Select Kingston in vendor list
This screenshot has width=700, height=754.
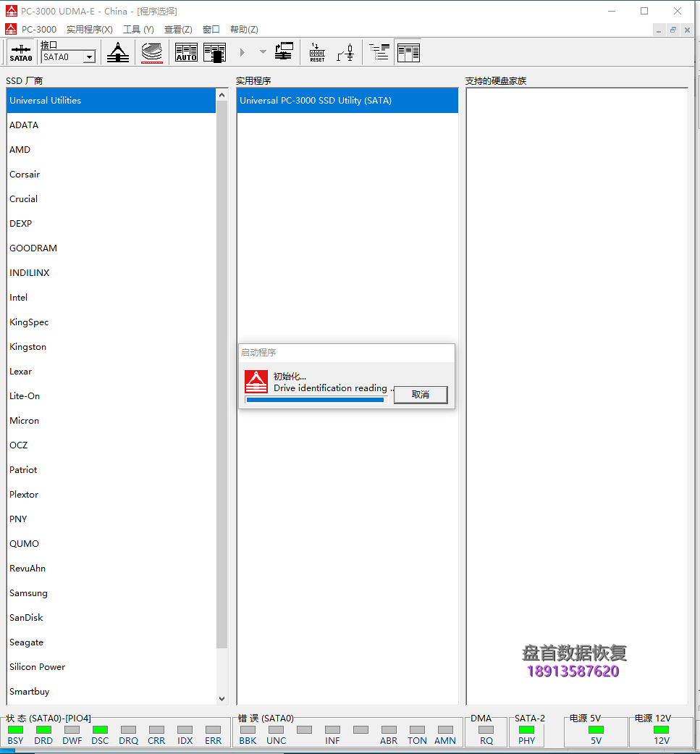[111, 347]
